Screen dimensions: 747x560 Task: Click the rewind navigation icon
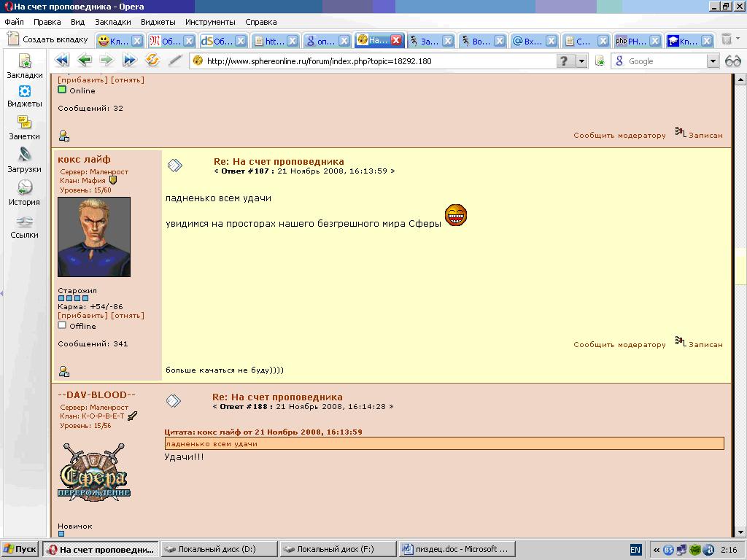[x=62, y=60]
